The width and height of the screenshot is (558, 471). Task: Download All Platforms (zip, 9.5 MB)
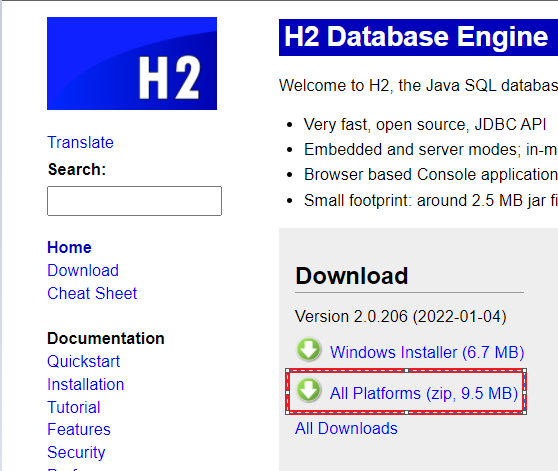(423, 393)
